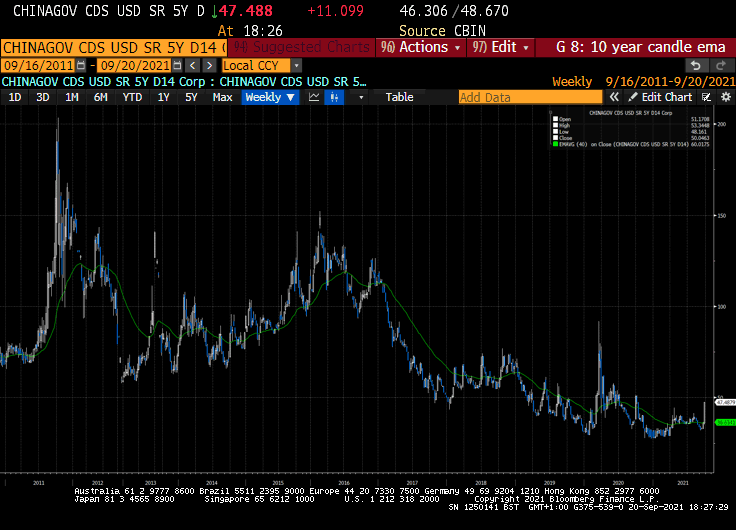Image resolution: width=736 pixels, height=530 pixels.
Task: Click the Open legend white swatch
Action: coord(555,119)
